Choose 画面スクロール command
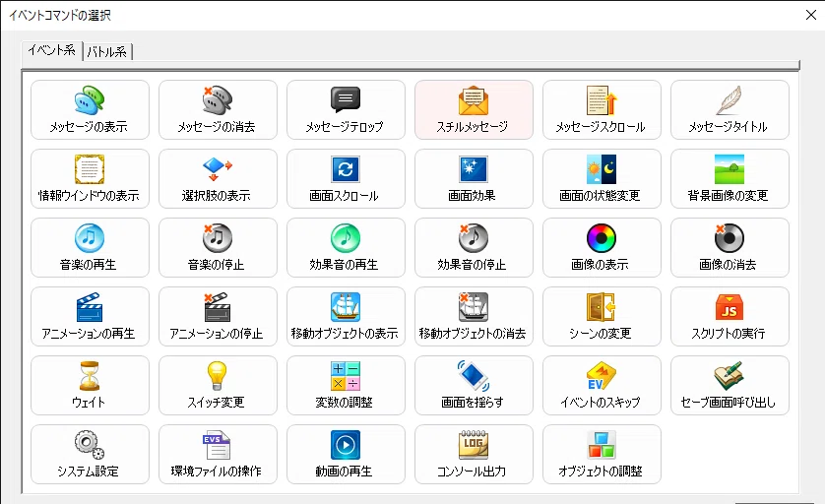The image size is (825, 504). 346,179
